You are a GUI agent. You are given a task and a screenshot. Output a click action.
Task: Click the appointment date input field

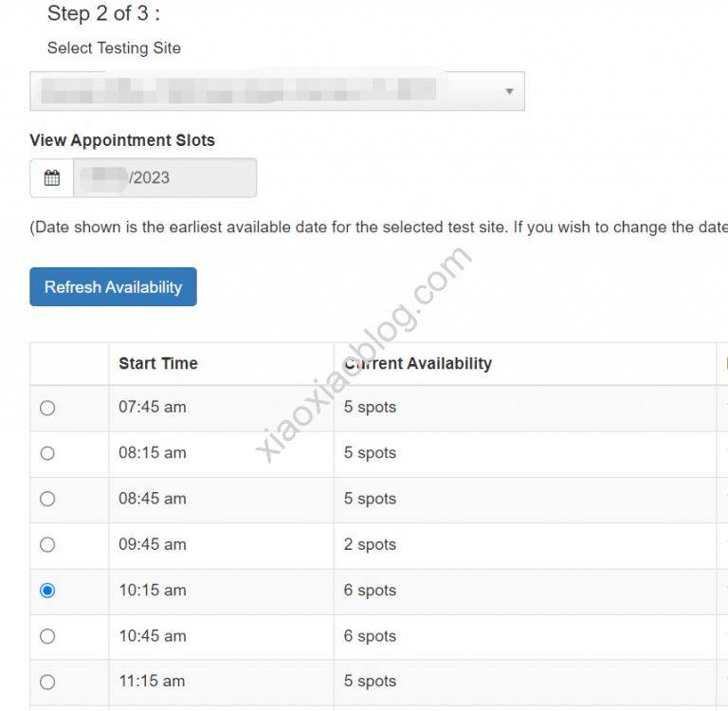(164, 178)
